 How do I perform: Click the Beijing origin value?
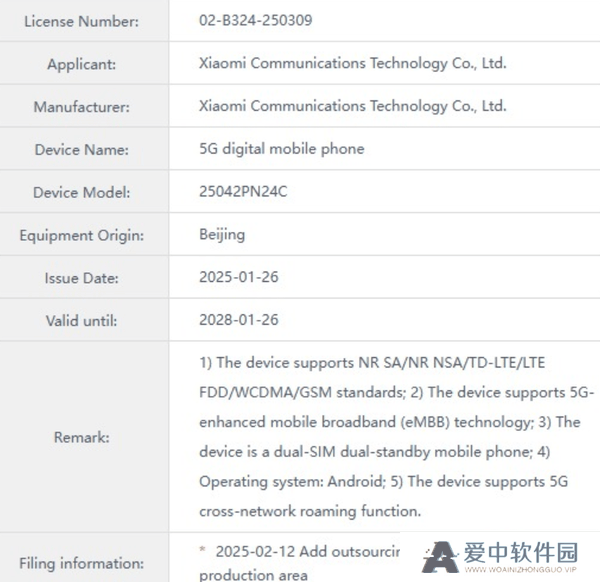[222, 235]
